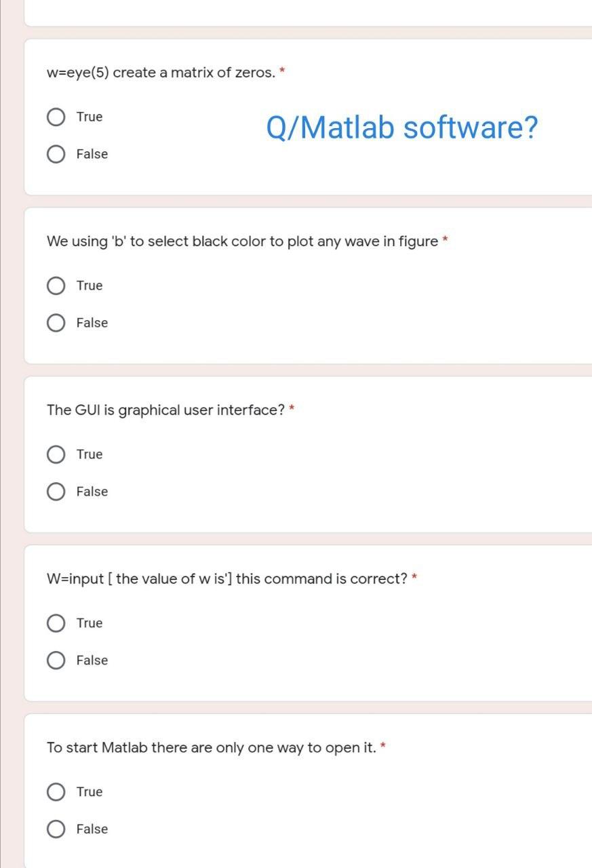Select True for w=eye(5) zeros question

[56, 117]
